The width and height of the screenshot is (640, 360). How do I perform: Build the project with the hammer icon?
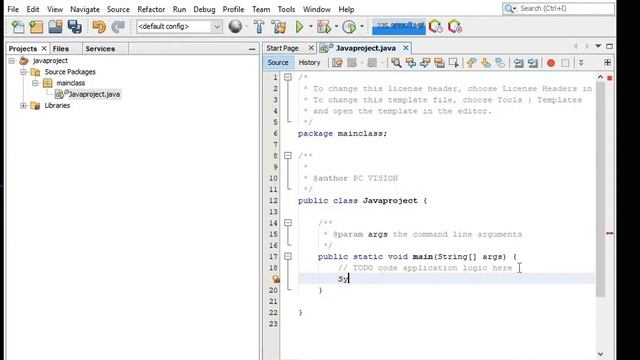(259, 27)
